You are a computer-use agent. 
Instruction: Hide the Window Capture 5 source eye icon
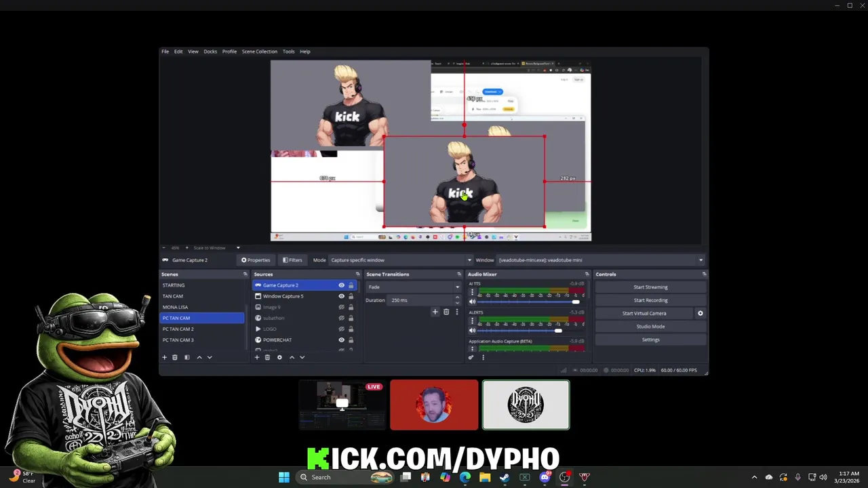(341, 296)
